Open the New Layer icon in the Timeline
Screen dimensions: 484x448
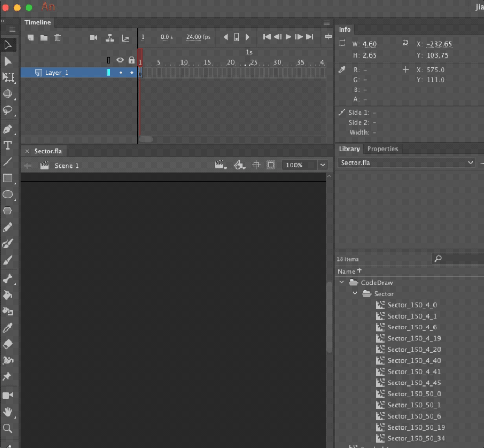click(29, 38)
